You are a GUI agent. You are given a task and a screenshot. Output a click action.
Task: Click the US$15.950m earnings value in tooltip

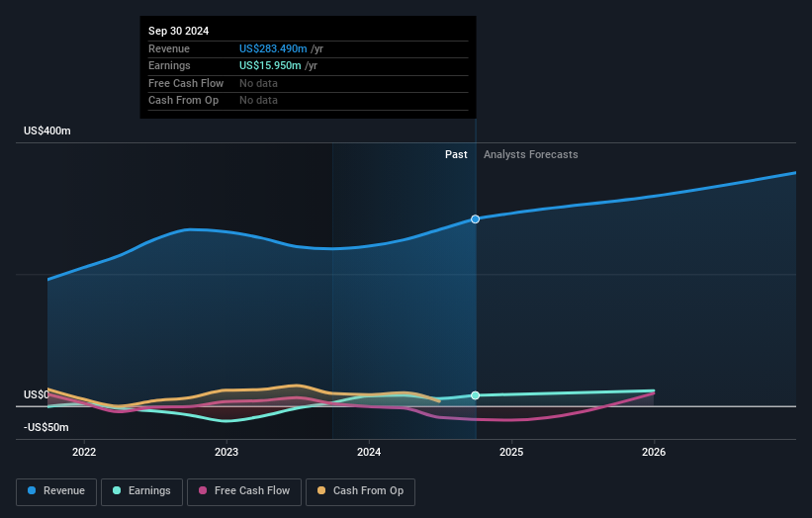[x=270, y=65]
